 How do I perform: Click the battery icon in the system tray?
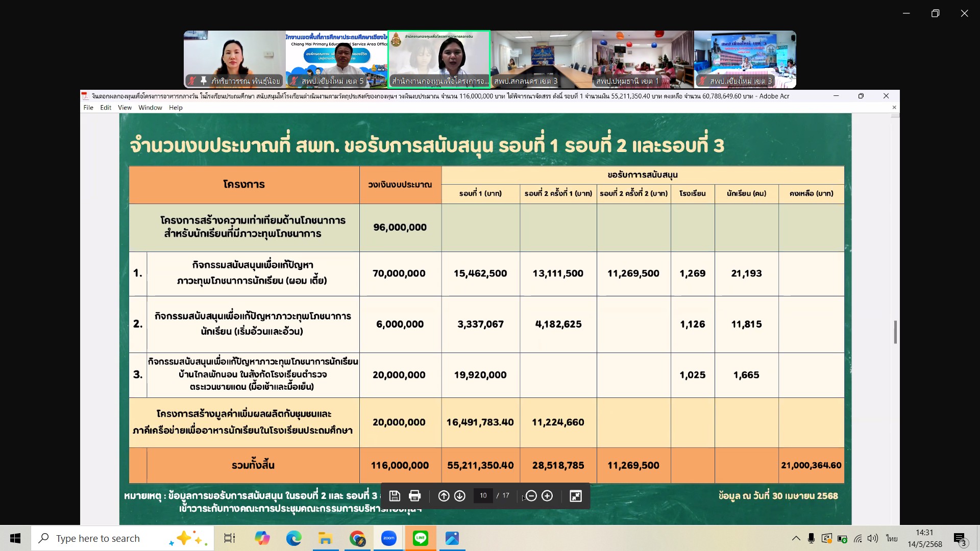click(842, 539)
